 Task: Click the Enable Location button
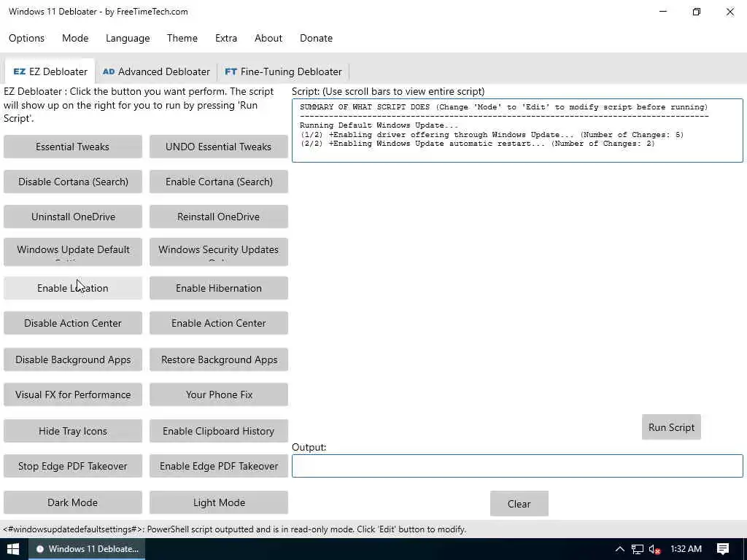tap(72, 288)
